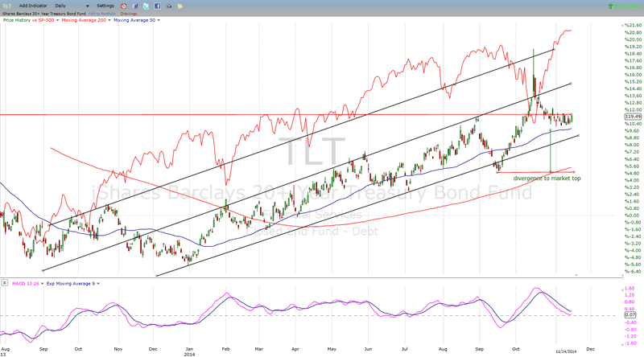Expand the Moving Average 50 dropdown arrow
This screenshot has width=644, height=357.
coord(159,20)
